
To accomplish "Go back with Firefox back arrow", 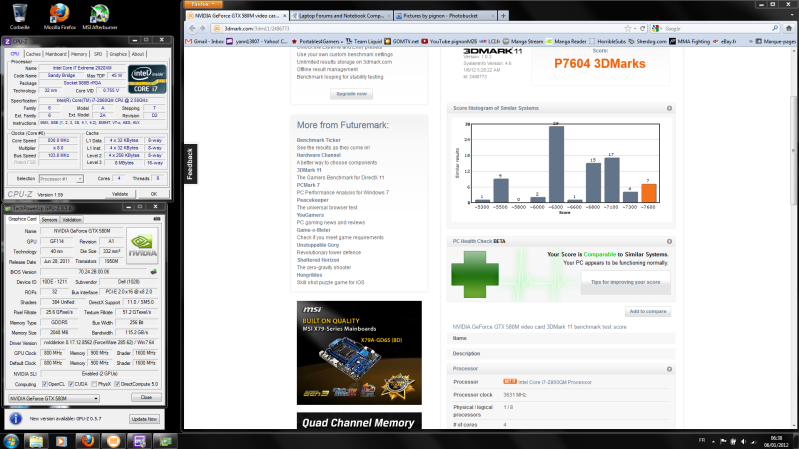I will (192, 29).
